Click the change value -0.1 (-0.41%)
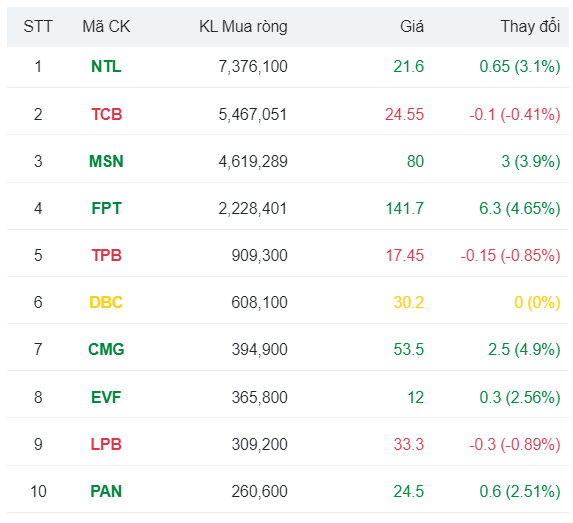This screenshot has height=523, width=573. tap(515, 114)
